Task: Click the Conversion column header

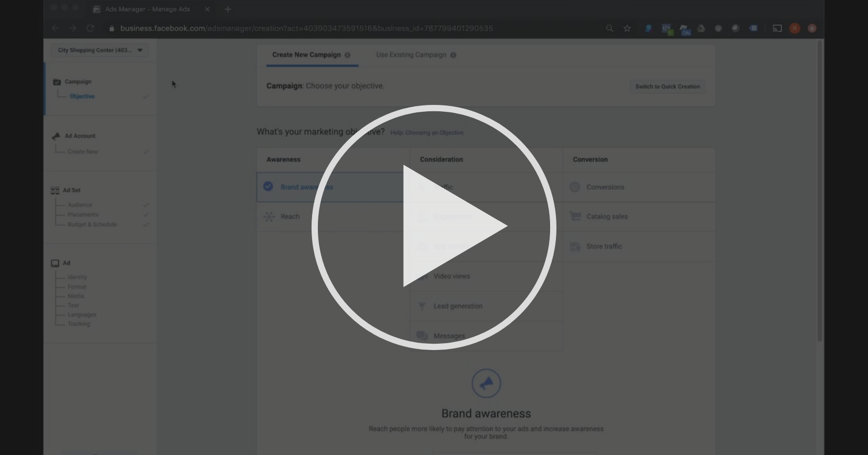Action: click(x=590, y=159)
